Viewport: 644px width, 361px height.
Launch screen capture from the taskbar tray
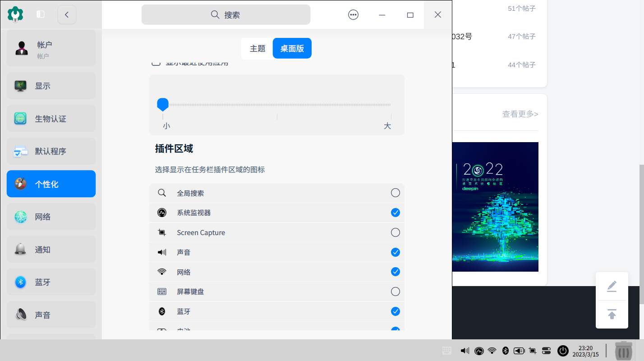[533, 351]
